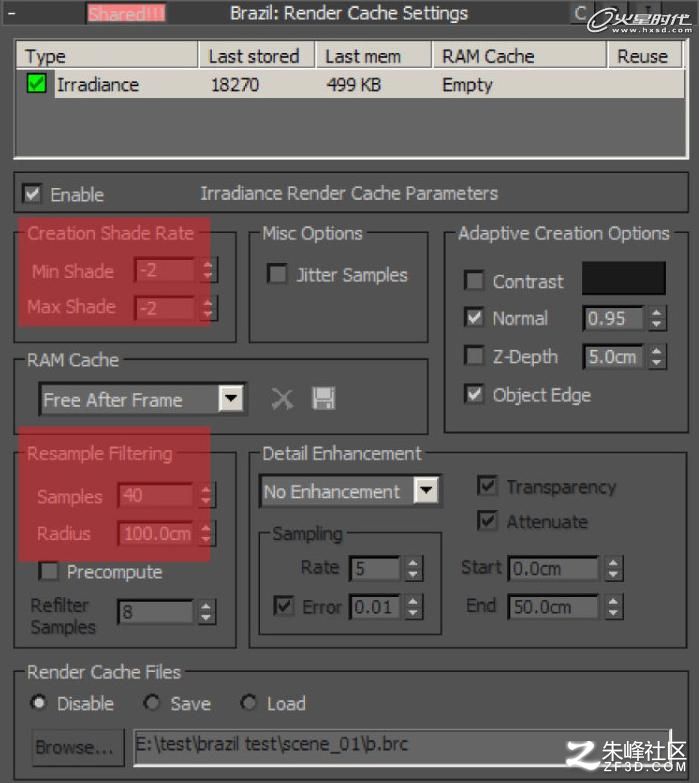
Task: Toggle the Normal checkbox
Action: coord(474,318)
